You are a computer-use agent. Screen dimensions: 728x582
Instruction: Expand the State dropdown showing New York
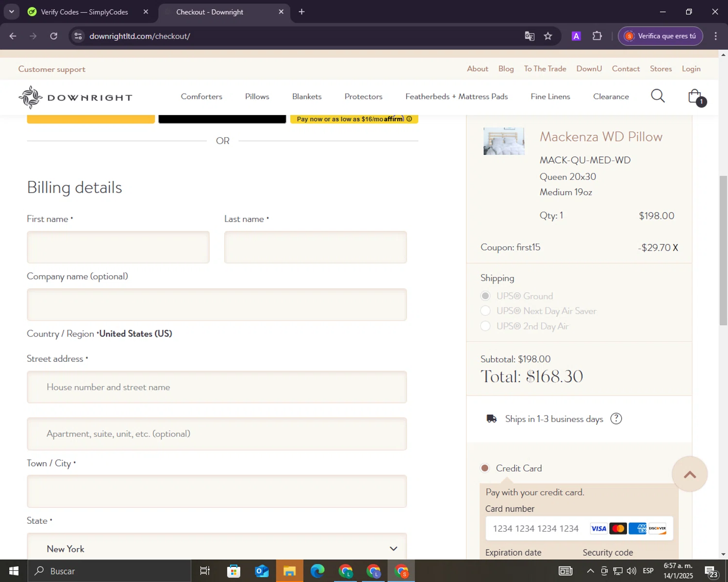[x=216, y=549]
